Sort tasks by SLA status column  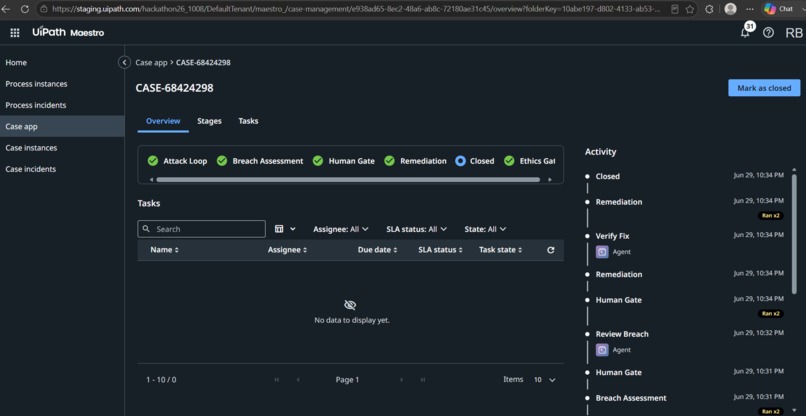click(441, 250)
